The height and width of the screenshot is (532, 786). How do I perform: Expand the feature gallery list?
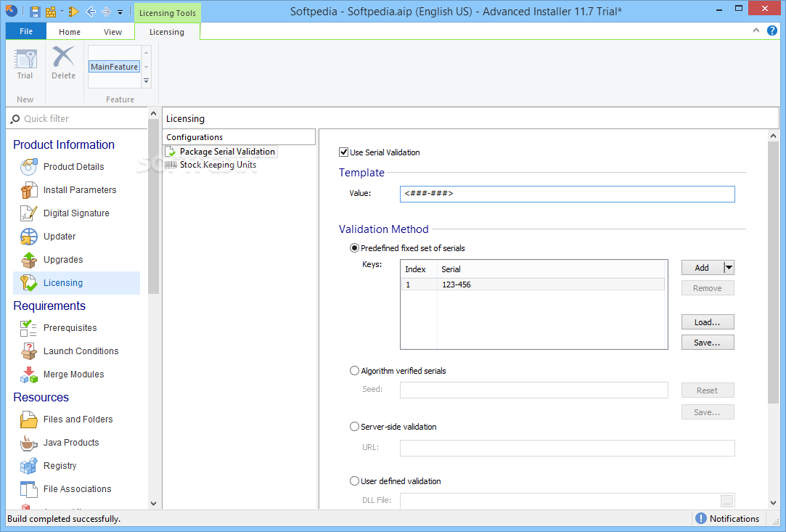(x=147, y=81)
